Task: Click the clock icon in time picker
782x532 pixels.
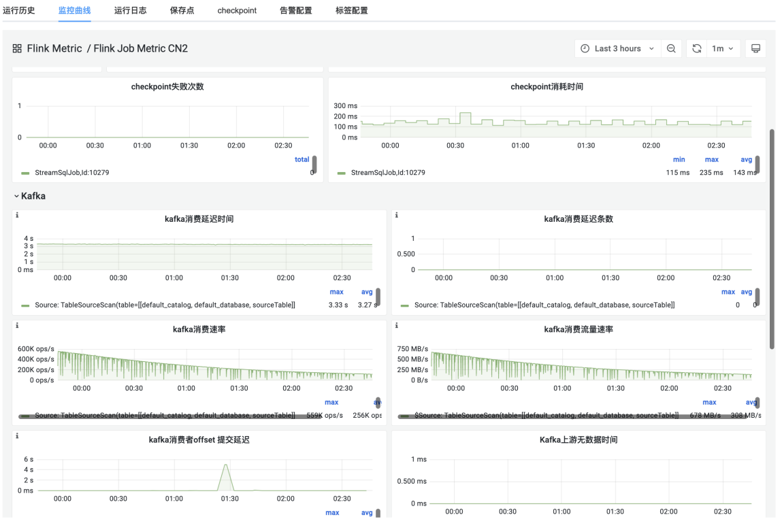Action: (585, 48)
